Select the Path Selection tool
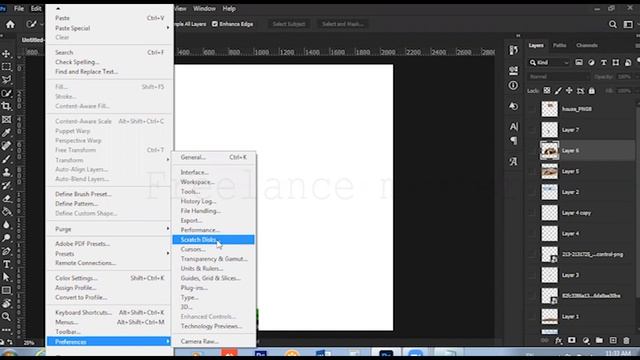The height and width of the screenshot is (360, 640). (x=7, y=277)
